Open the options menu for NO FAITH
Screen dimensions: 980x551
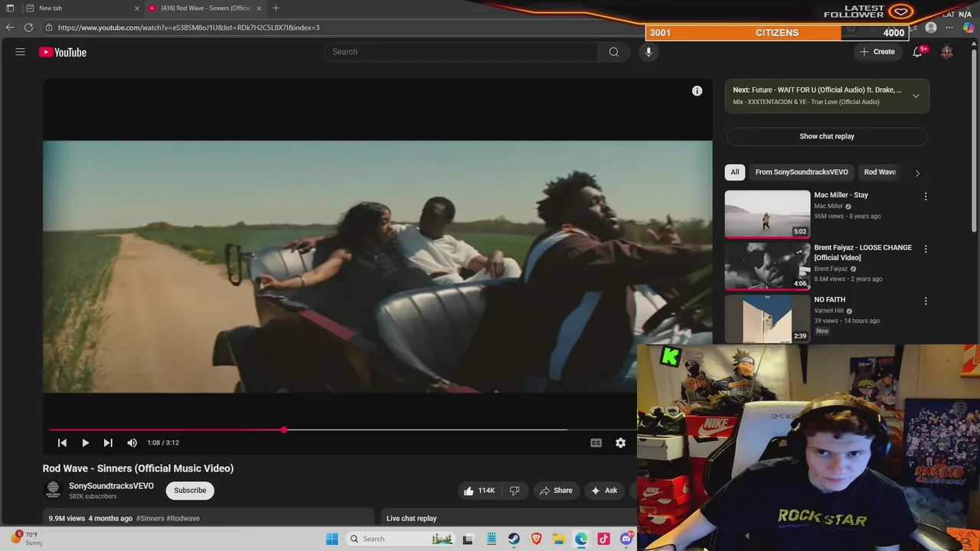926,302
